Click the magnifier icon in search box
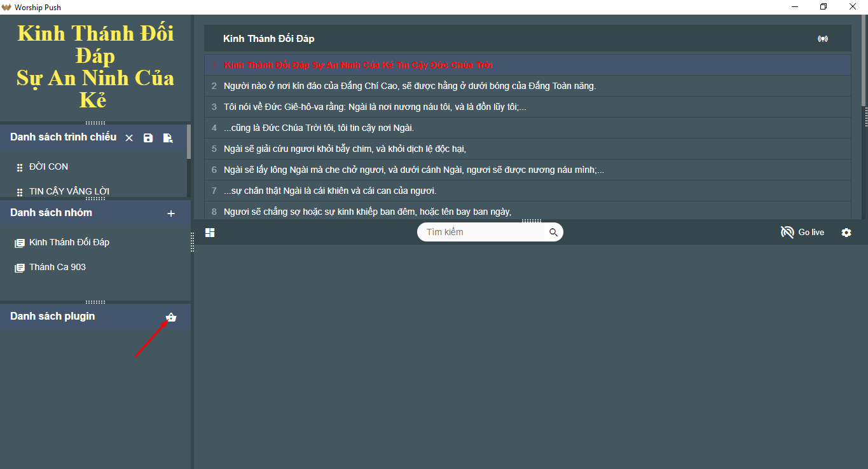868x469 pixels. 553,233
